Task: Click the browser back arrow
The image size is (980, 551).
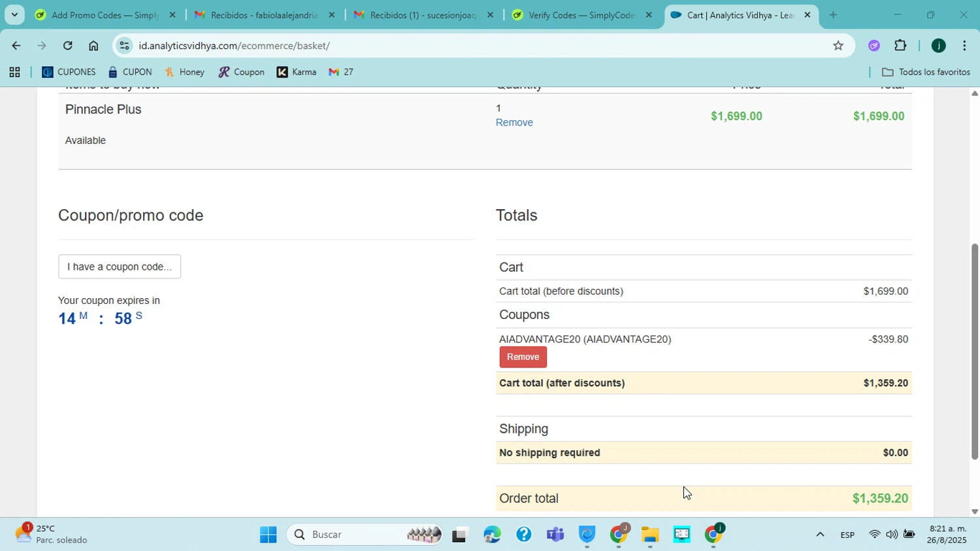Action: [16, 46]
